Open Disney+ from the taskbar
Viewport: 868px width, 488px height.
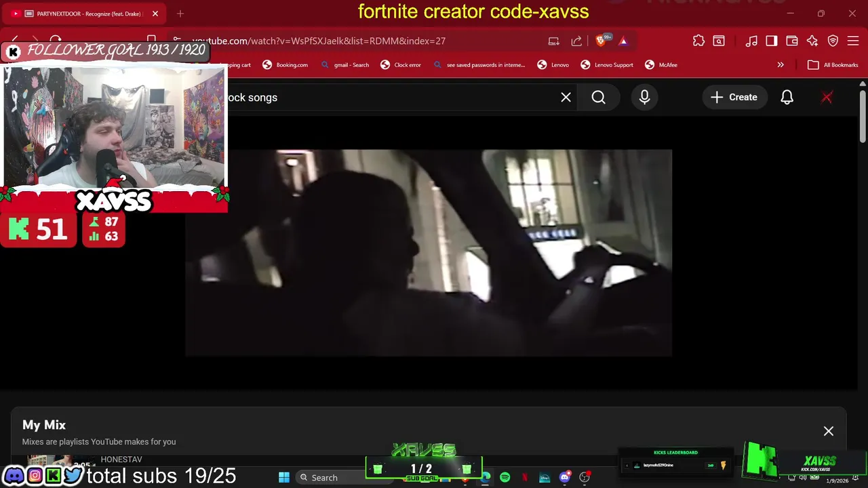(545, 478)
